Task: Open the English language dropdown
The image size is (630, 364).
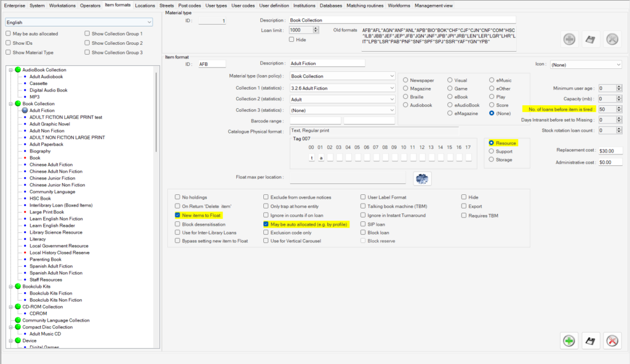Action: click(x=150, y=22)
